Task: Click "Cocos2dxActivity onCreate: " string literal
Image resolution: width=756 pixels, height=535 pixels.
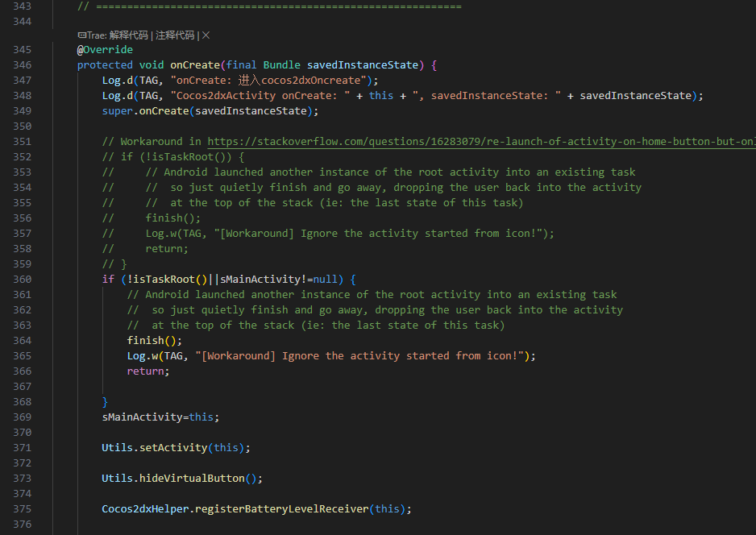Action: click(x=260, y=95)
